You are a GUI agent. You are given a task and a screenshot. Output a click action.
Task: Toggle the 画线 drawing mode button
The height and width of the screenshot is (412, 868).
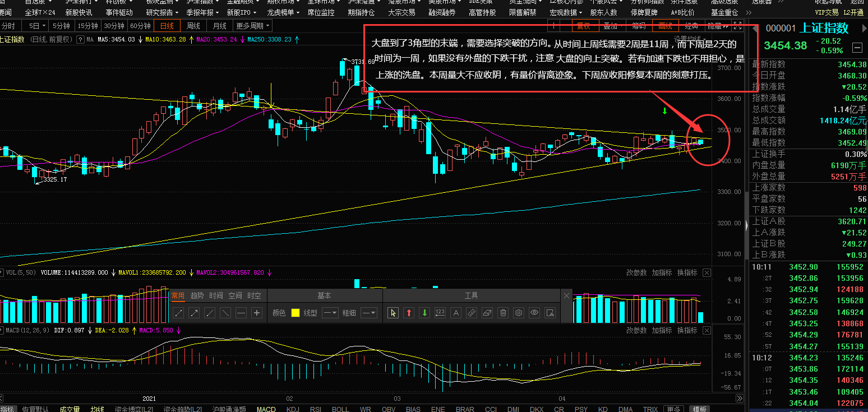click(x=666, y=26)
